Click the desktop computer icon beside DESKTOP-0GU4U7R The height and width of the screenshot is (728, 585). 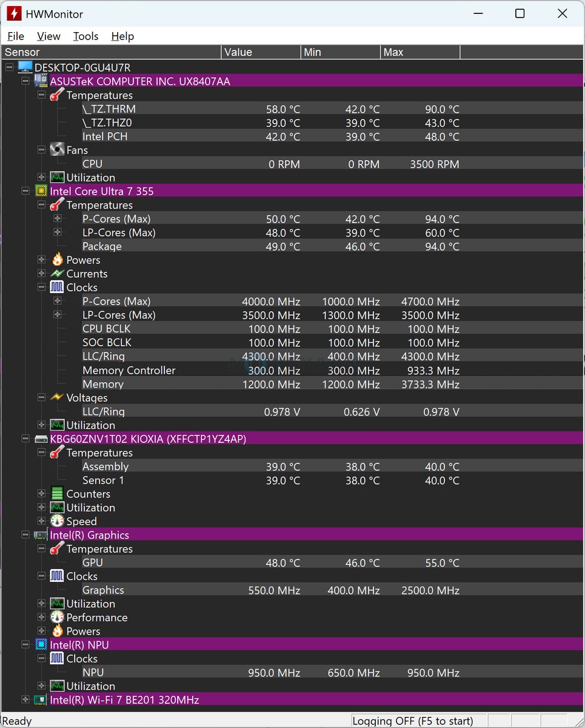coord(25,67)
